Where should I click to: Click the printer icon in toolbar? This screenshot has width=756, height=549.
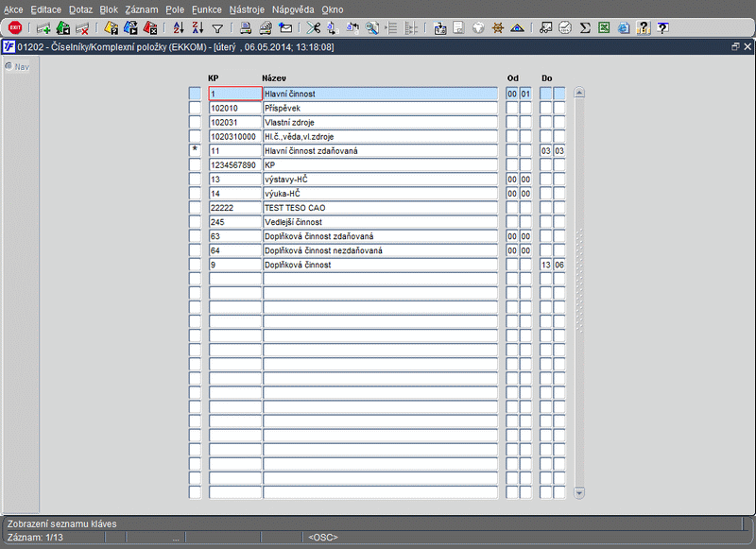pos(246,28)
